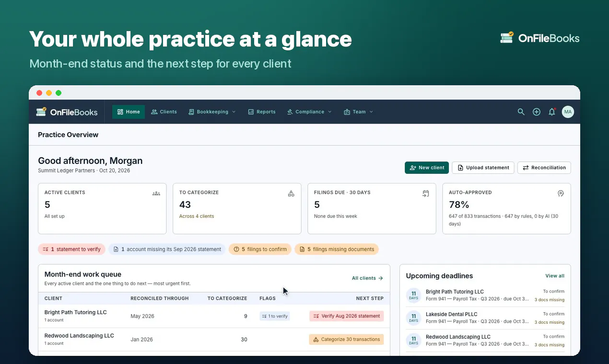This screenshot has width=609, height=364.
Task: Open the Redwood Landscaping LLC queue row name
Action: click(x=79, y=336)
